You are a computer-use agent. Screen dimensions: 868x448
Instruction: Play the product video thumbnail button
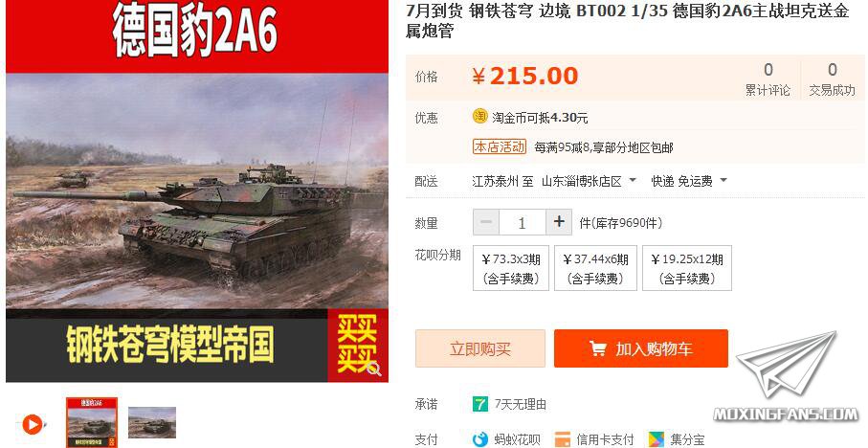coord(33,425)
